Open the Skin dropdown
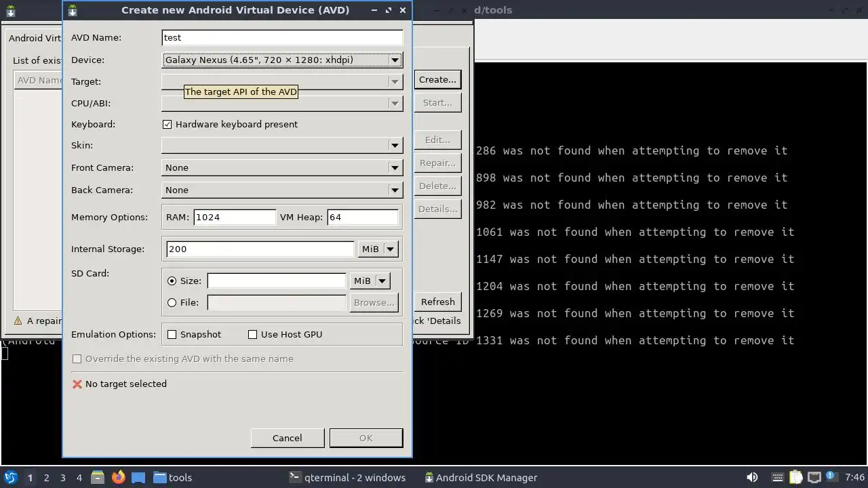 pyautogui.click(x=282, y=145)
